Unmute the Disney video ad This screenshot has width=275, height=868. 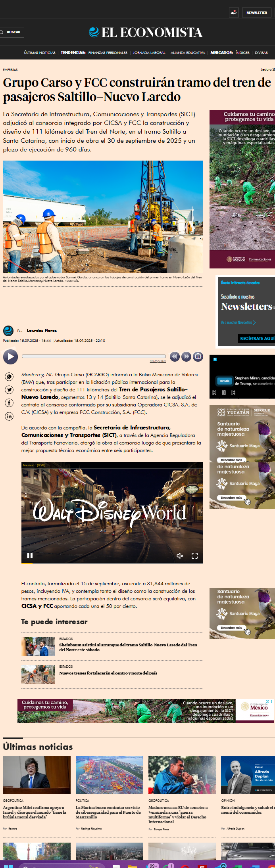click(x=180, y=556)
